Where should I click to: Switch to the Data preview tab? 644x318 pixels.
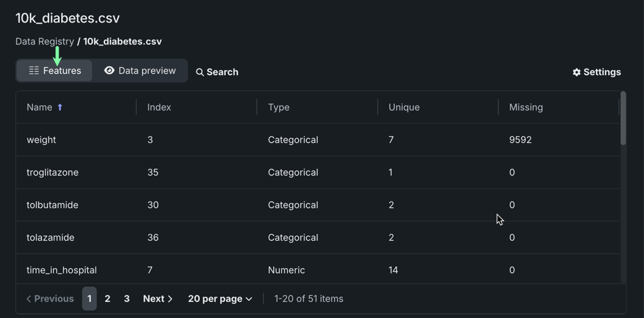pyautogui.click(x=140, y=71)
